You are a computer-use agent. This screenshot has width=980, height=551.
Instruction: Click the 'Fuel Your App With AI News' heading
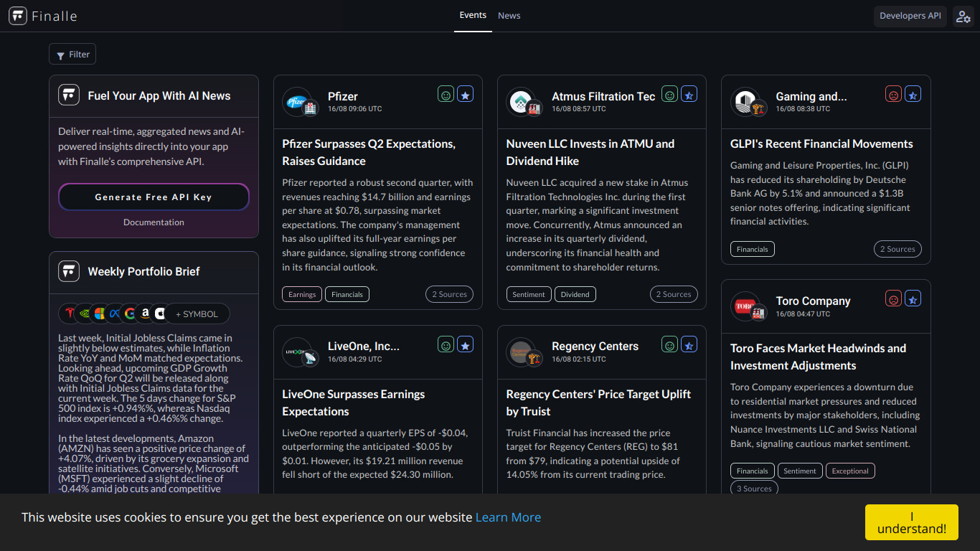[159, 95]
